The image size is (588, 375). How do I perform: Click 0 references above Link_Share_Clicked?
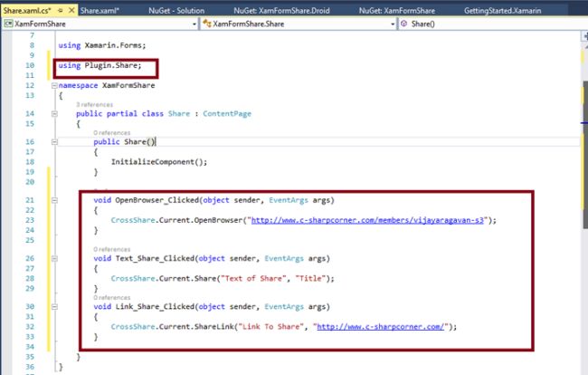coord(112,298)
